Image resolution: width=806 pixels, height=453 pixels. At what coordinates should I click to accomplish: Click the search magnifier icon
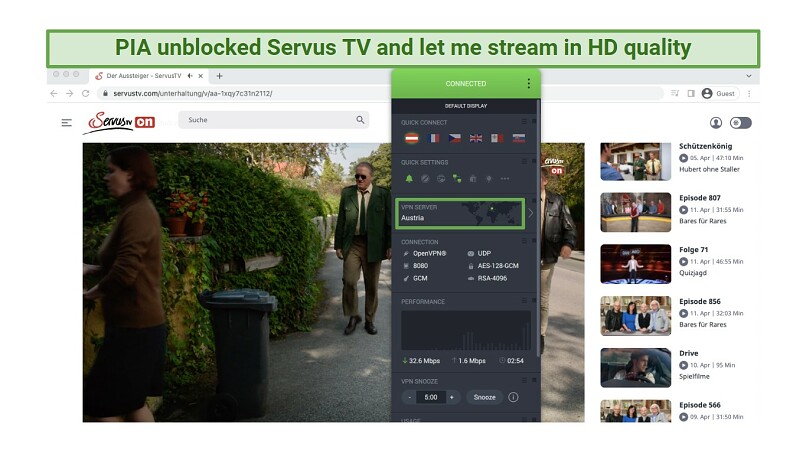360,120
